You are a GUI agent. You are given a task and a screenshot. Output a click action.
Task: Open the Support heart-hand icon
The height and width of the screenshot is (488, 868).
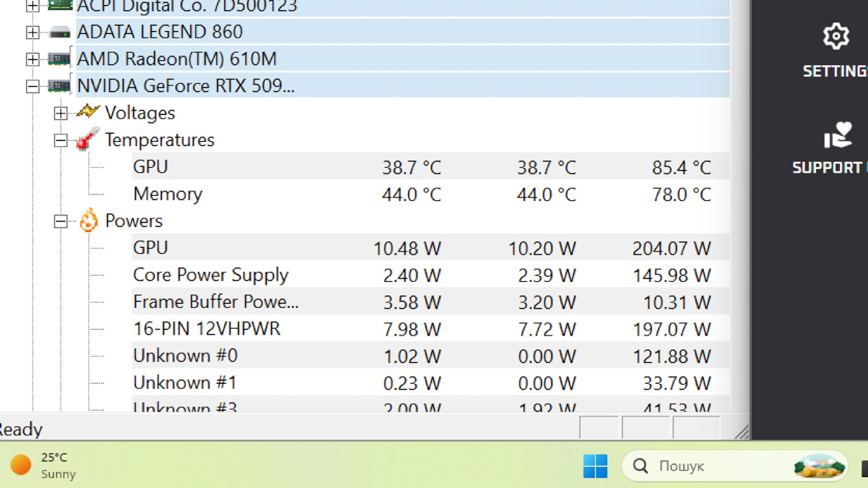[838, 135]
